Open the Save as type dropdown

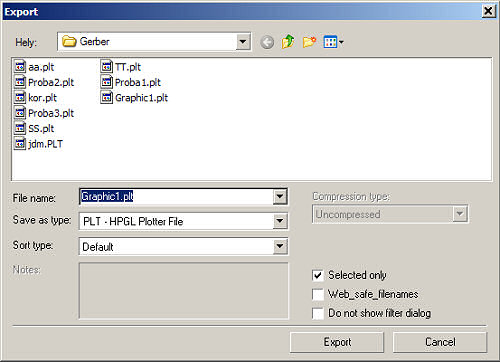tap(280, 221)
